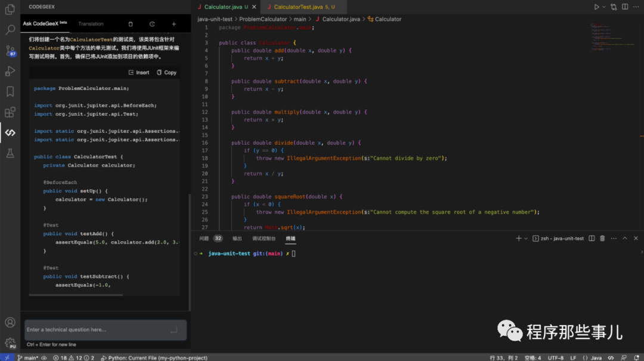The height and width of the screenshot is (361, 644).
Task: Expand the terminal overflow menu (ellipsis)
Action: point(613,238)
